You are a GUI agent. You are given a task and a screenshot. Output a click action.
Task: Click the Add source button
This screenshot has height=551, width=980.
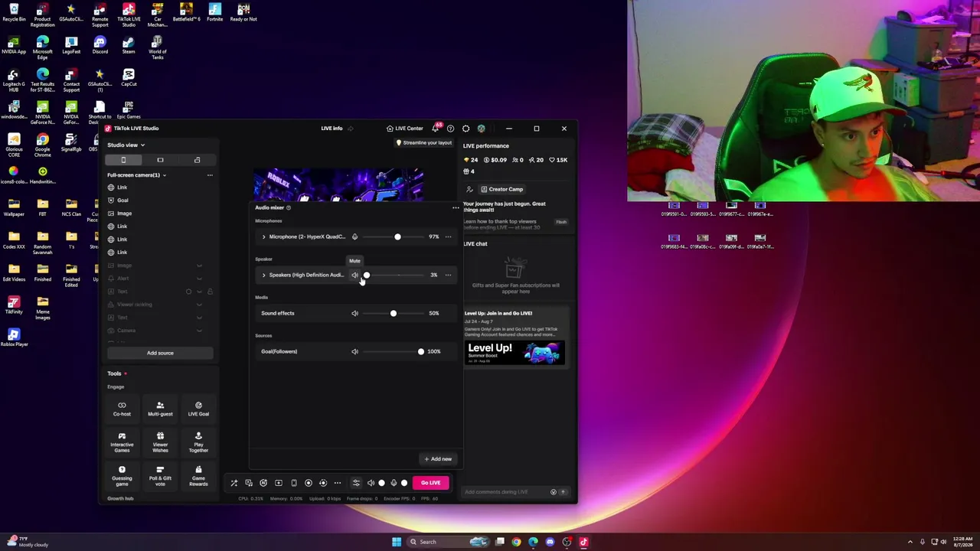tap(160, 353)
